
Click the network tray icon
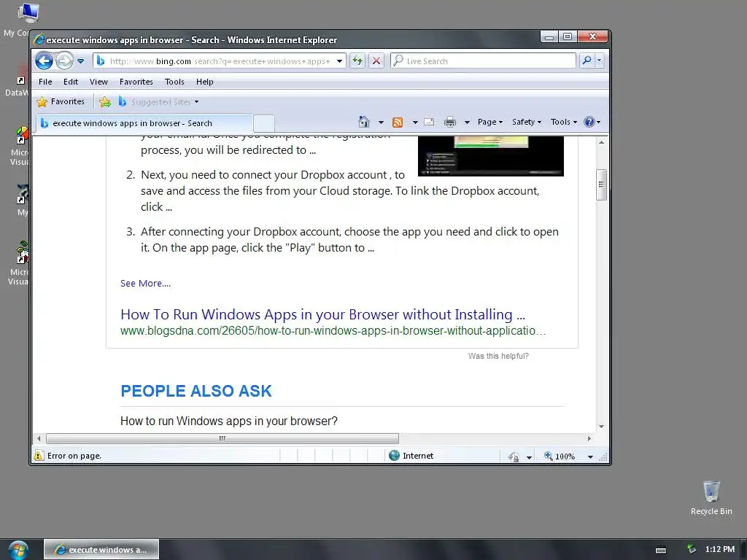click(692, 549)
